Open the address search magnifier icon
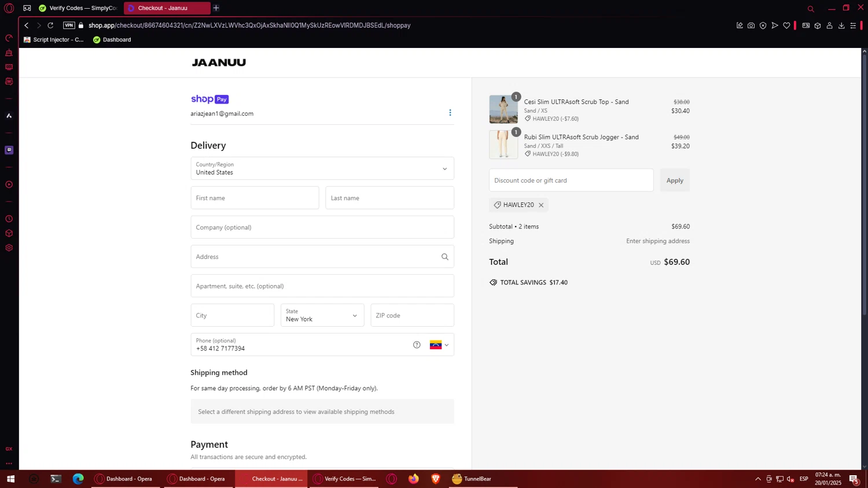868x488 pixels. tap(445, 257)
